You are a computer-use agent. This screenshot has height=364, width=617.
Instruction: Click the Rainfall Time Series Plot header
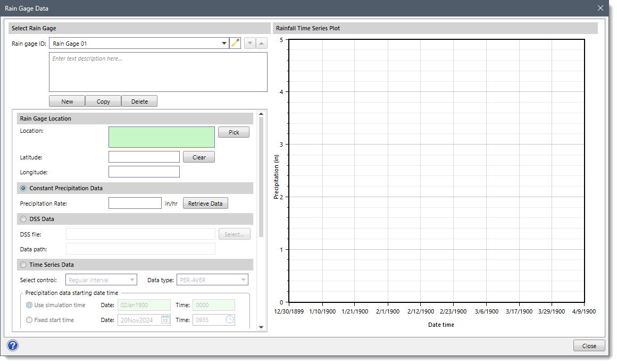tap(435, 28)
